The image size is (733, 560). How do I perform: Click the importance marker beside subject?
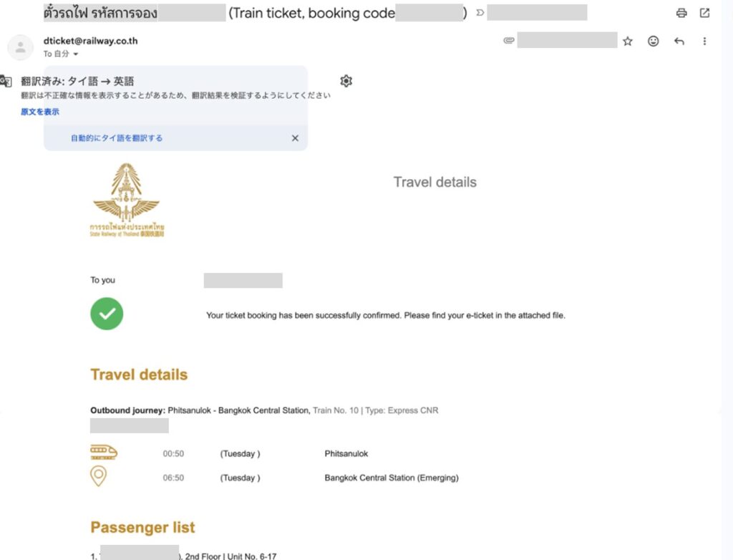480,13
